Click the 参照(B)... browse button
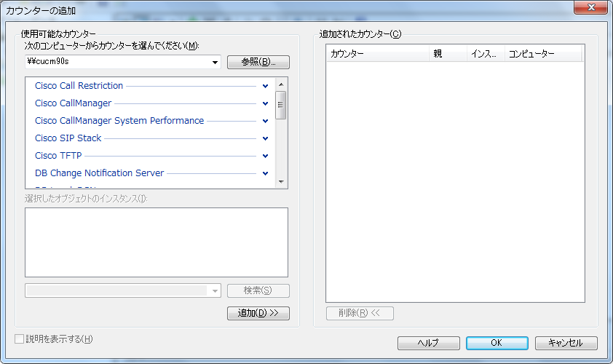This screenshot has width=613, height=364. tap(258, 62)
